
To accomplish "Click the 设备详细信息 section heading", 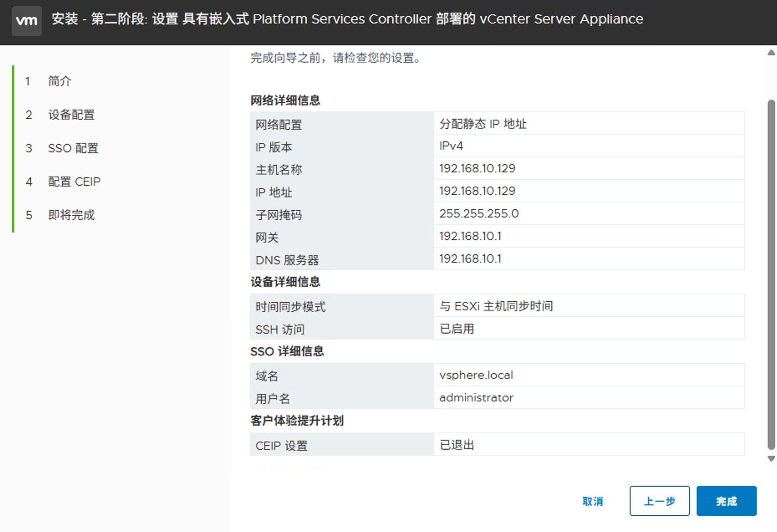I will (285, 282).
